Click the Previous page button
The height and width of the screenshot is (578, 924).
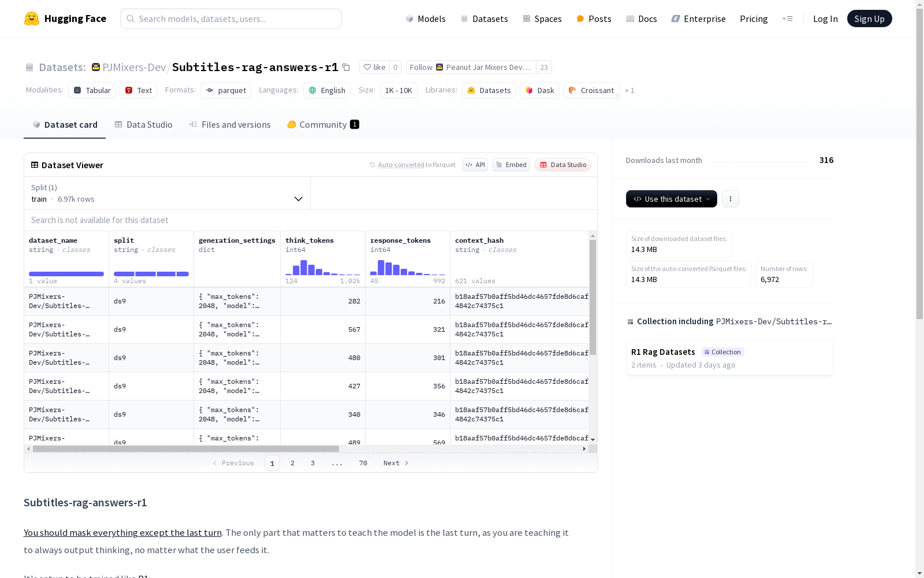(233, 463)
